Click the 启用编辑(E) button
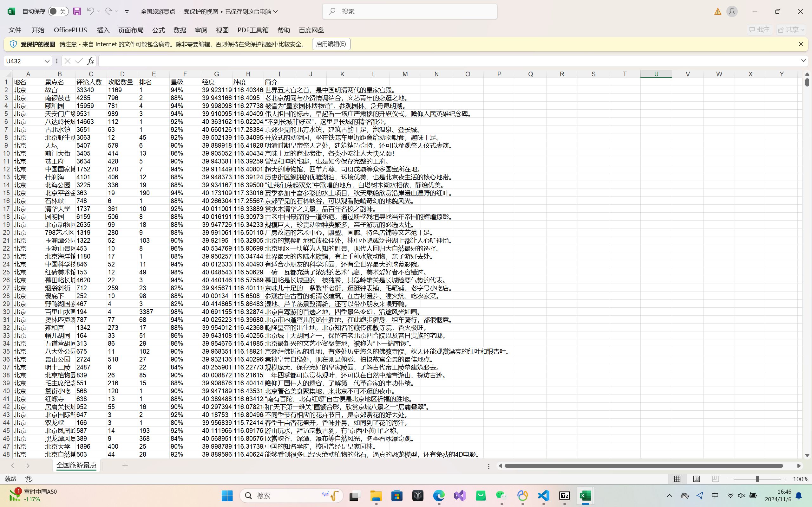 click(x=331, y=44)
